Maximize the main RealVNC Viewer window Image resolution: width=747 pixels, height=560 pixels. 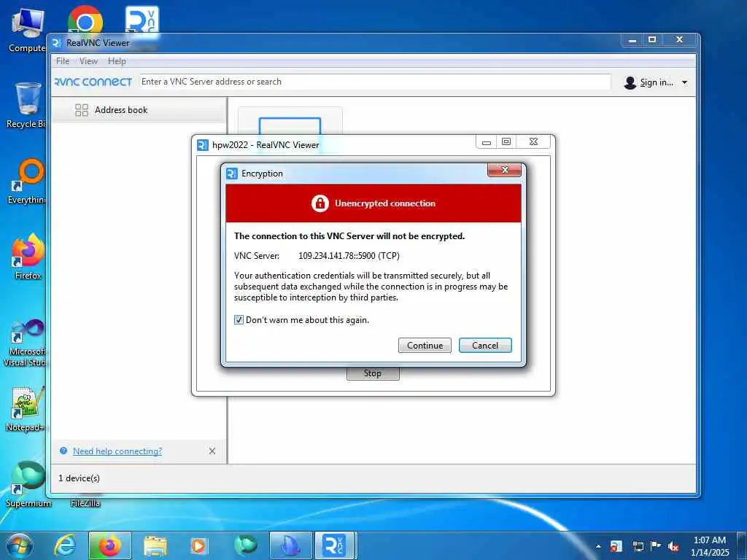tap(652, 40)
